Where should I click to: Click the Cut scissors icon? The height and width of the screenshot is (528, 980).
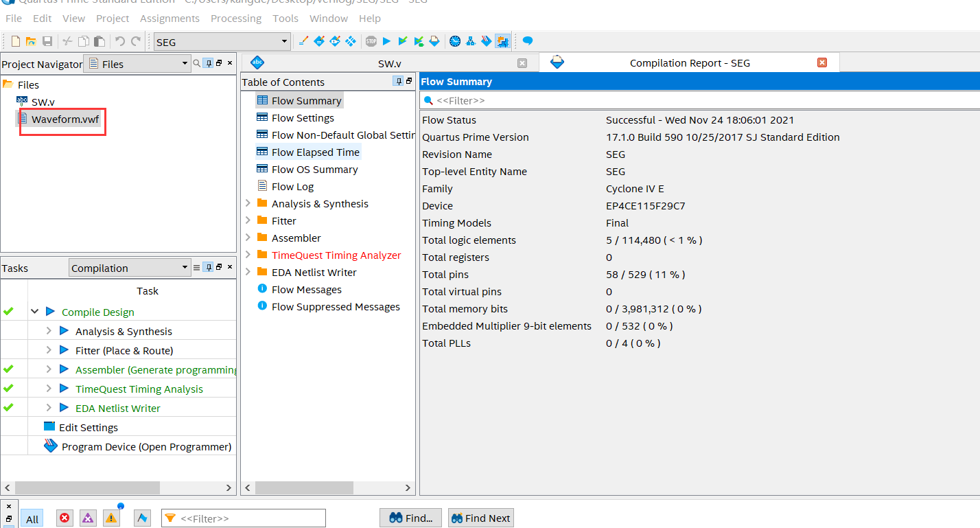pos(67,42)
